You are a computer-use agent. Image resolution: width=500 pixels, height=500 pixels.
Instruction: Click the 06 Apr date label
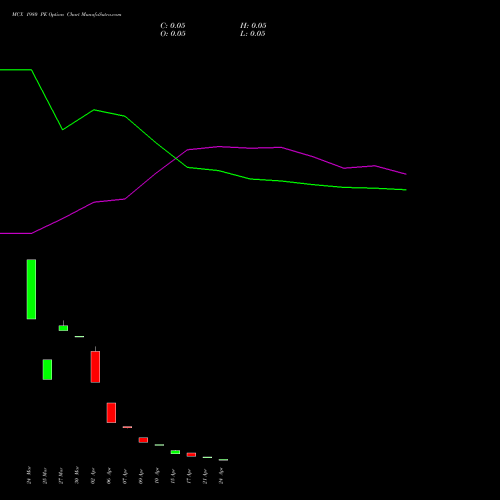[x=109, y=476]
